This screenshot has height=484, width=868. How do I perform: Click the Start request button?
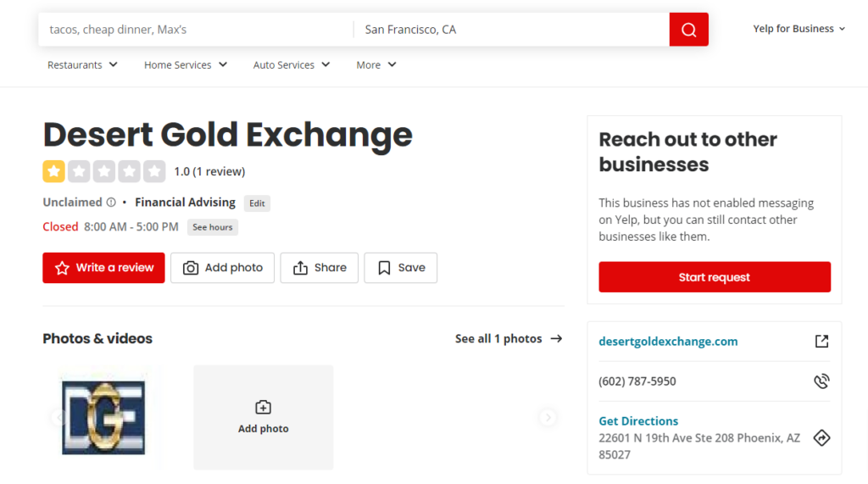[715, 277]
